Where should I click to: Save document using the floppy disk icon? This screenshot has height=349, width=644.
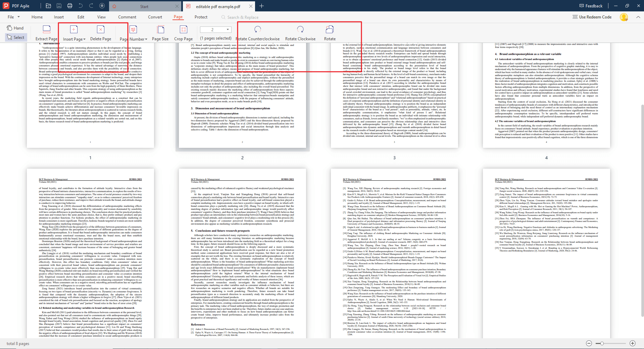[x=59, y=6]
